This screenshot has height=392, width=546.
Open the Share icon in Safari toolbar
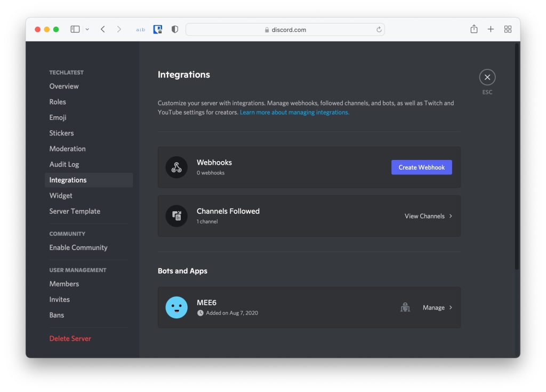(x=474, y=29)
